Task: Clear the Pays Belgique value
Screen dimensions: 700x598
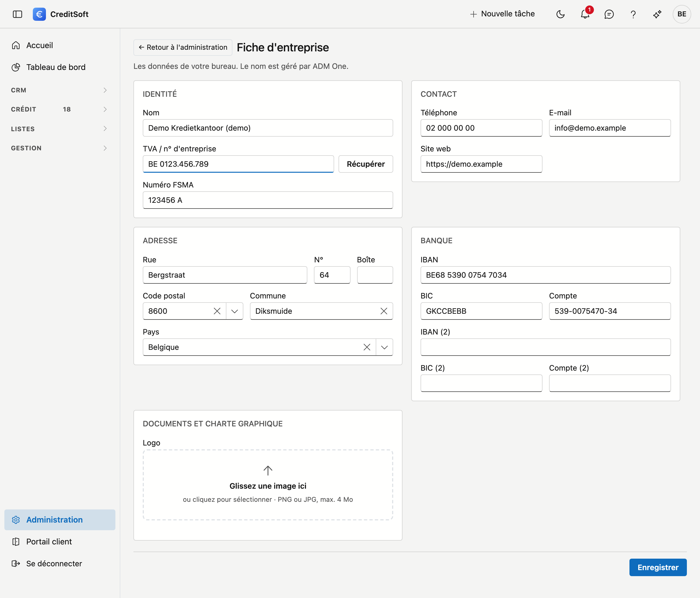Action: (x=367, y=347)
